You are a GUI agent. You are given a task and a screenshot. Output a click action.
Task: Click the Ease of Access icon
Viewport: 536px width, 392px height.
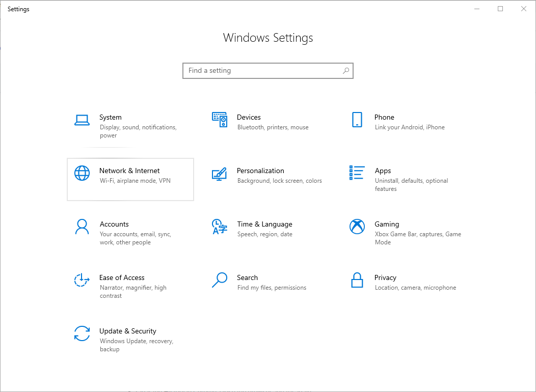coord(82,280)
